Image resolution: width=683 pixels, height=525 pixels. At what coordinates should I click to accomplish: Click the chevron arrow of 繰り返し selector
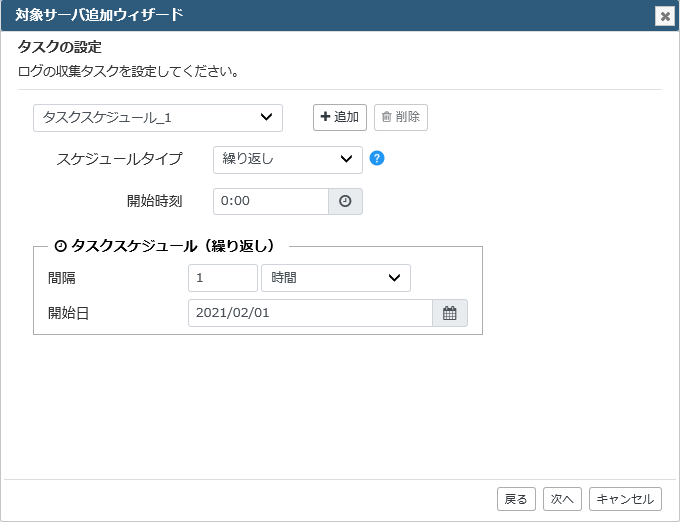coord(346,159)
